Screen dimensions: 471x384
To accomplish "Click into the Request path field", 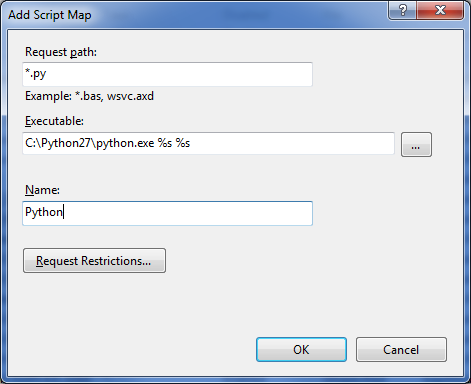I will 167,74.
